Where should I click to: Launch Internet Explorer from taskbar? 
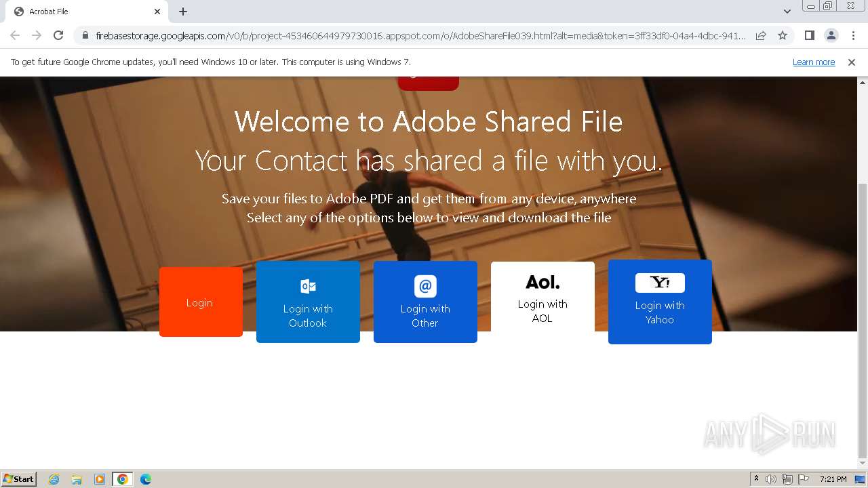(54, 479)
